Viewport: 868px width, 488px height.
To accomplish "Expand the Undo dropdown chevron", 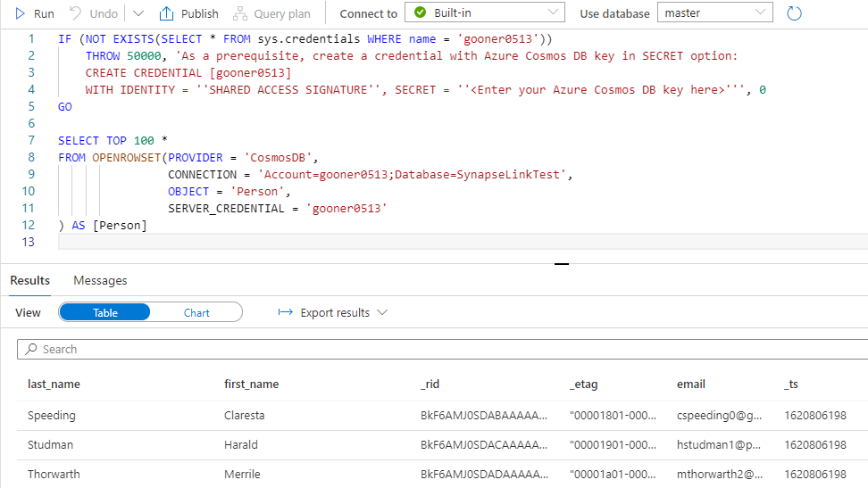I will [138, 13].
